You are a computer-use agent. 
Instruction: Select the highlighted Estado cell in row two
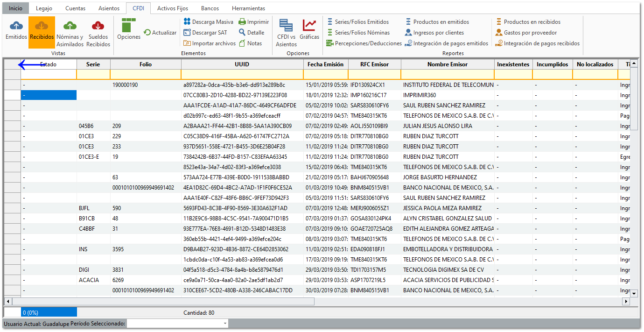(49, 95)
